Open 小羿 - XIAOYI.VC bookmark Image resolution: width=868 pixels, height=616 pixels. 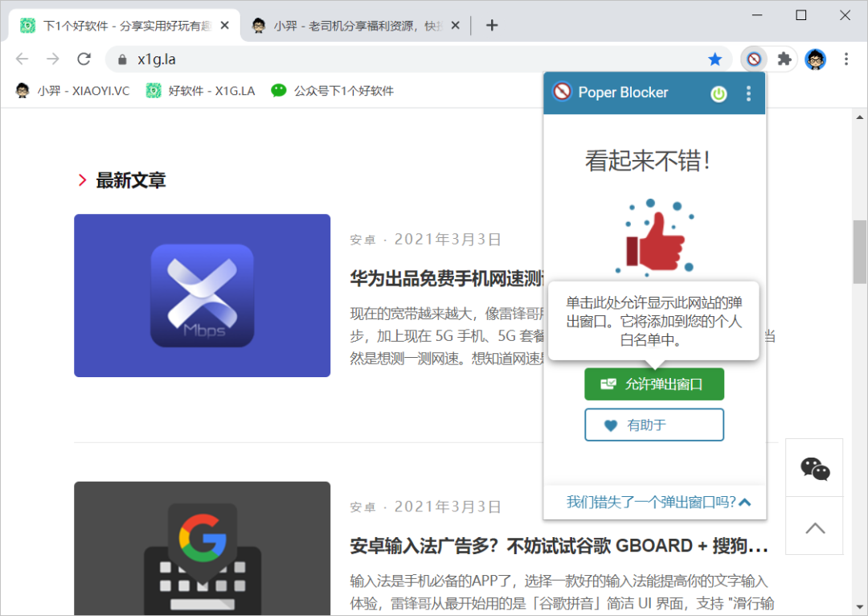[x=72, y=91]
